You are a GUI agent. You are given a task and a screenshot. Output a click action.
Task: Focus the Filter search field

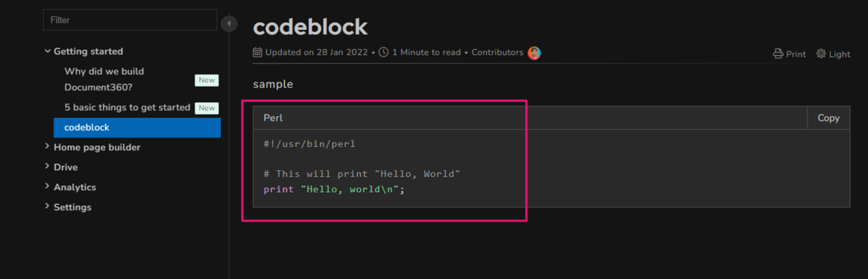[x=130, y=20]
